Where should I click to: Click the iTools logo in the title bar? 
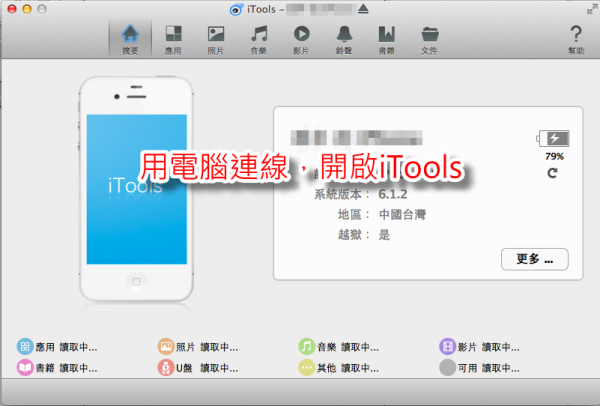[x=236, y=10]
